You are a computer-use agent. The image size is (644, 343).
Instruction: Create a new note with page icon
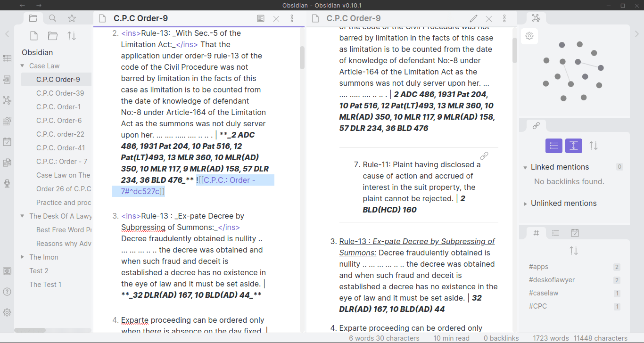[x=34, y=36]
